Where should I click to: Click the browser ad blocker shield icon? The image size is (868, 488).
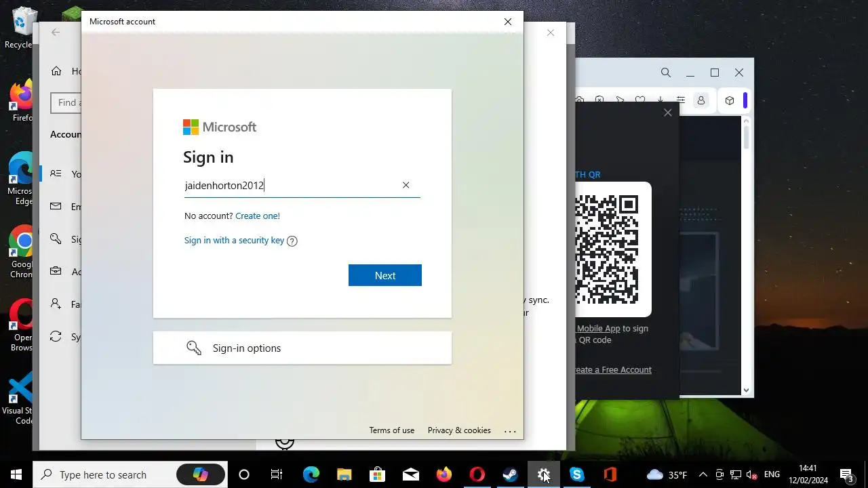point(599,100)
